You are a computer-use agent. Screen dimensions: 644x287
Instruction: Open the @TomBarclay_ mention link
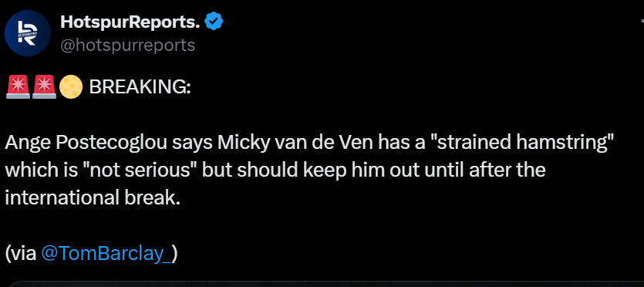pyautogui.click(x=106, y=253)
